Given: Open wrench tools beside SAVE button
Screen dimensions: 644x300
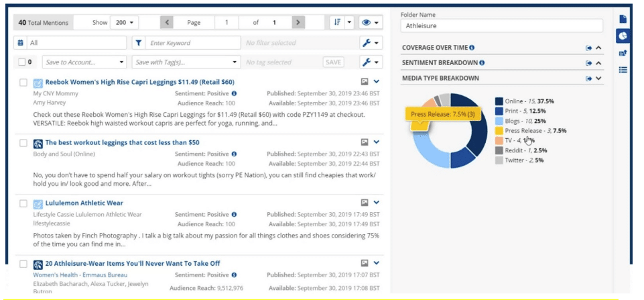Looking at the screenshot, I should click(x=371, y=62).
